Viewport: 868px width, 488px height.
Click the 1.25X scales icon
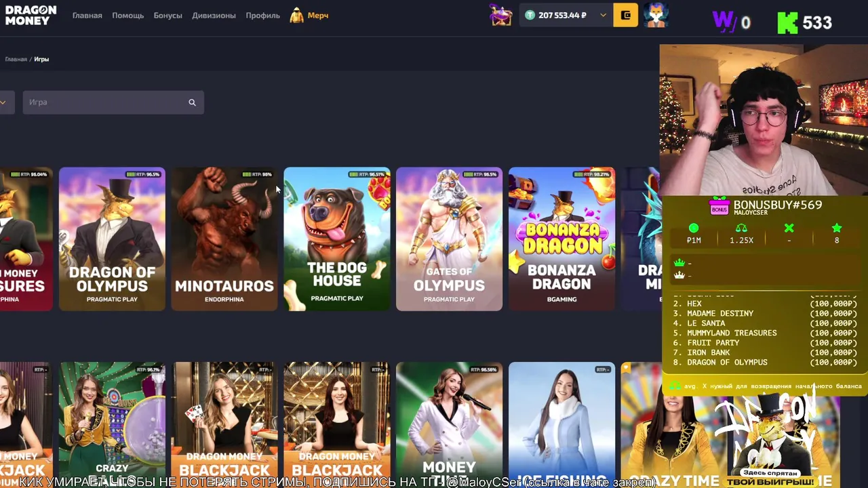coord(741,228)
